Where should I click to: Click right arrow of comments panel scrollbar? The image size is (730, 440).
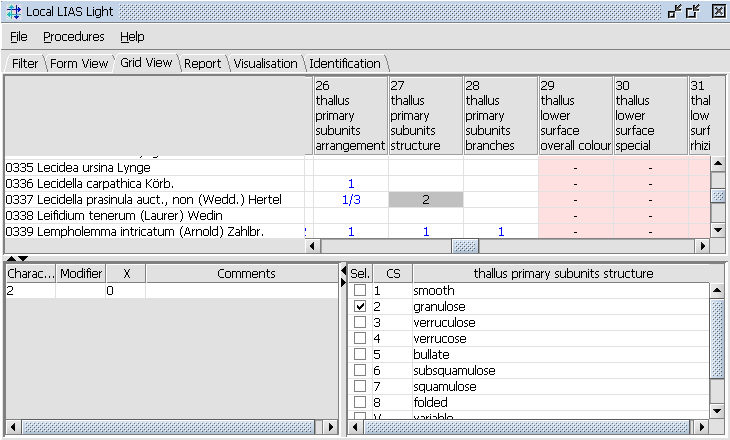pos(331,426)
